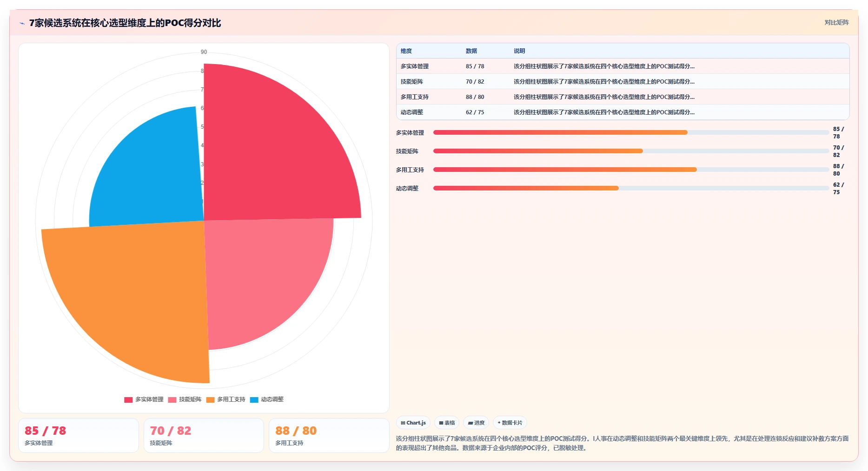Click the 多用工支持 progress bar
868x471 pixels.
[631, 170]
